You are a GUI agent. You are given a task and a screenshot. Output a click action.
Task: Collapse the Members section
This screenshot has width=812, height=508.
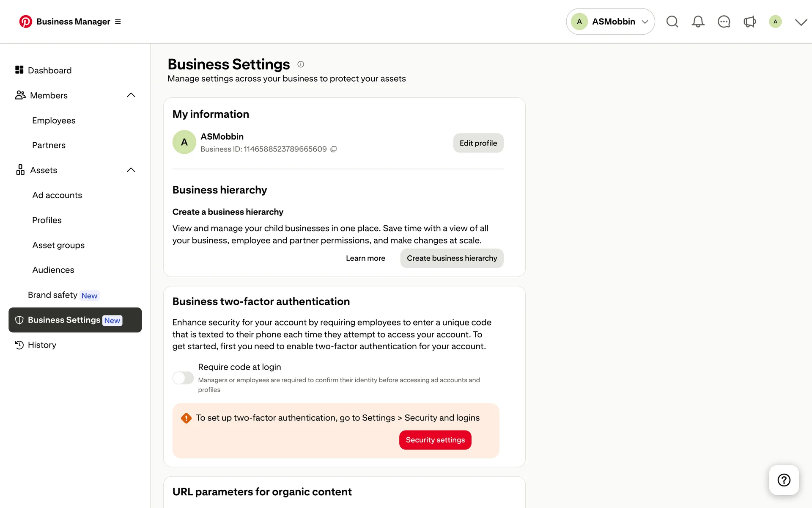click(131, 95)
